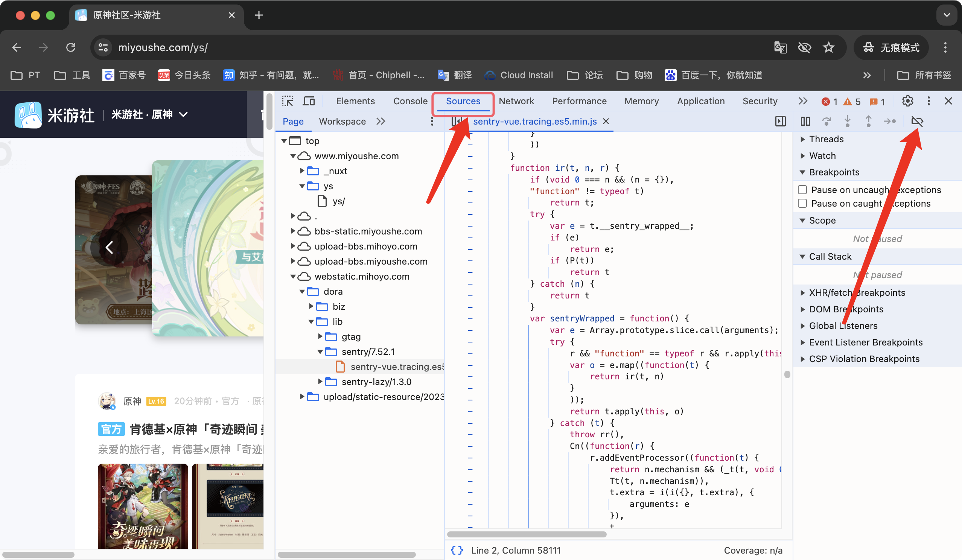Switch to the Network tab
Viewport: 962px width, 560px height.
(x=516, y=101)
